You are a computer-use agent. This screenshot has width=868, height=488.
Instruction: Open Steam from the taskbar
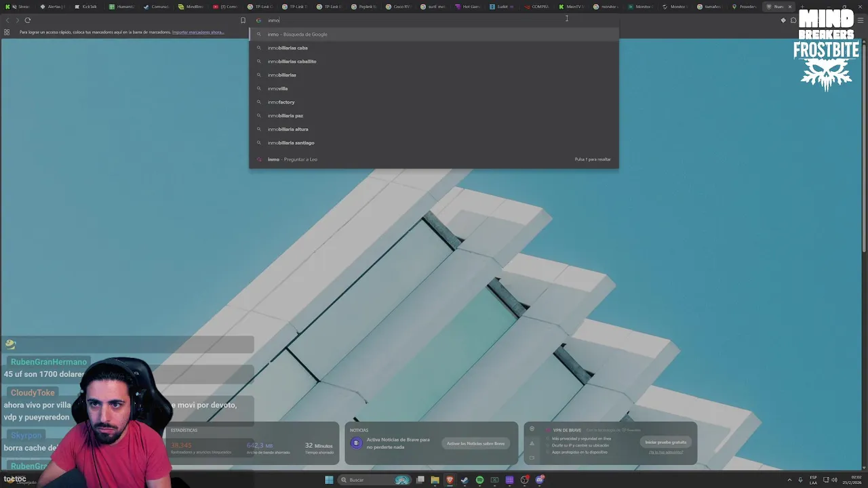pyautogui.click(x=465, y=480)
